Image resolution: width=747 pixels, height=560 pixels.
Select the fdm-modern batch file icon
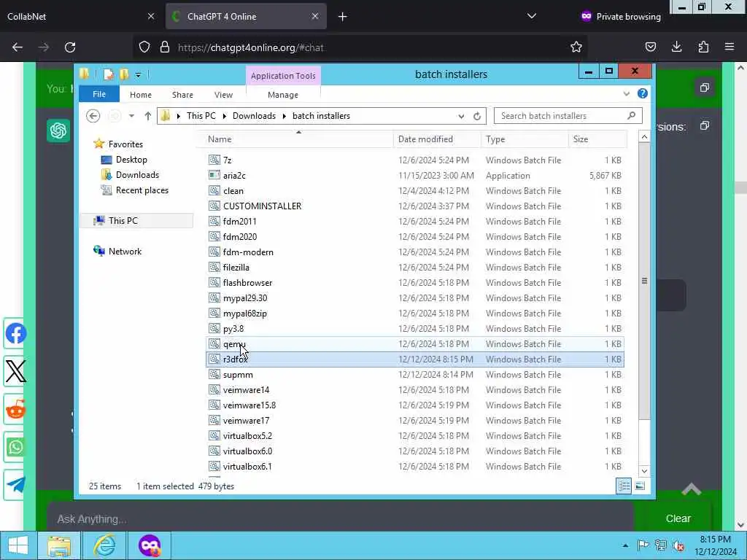[214, 252]
